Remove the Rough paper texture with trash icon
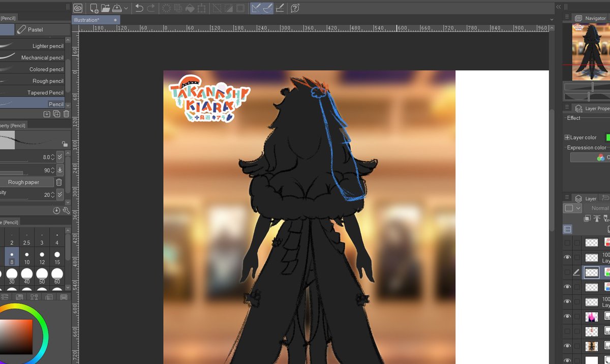Image resolution: width=610 pixels, height=364 pixels. coord(59,182)
